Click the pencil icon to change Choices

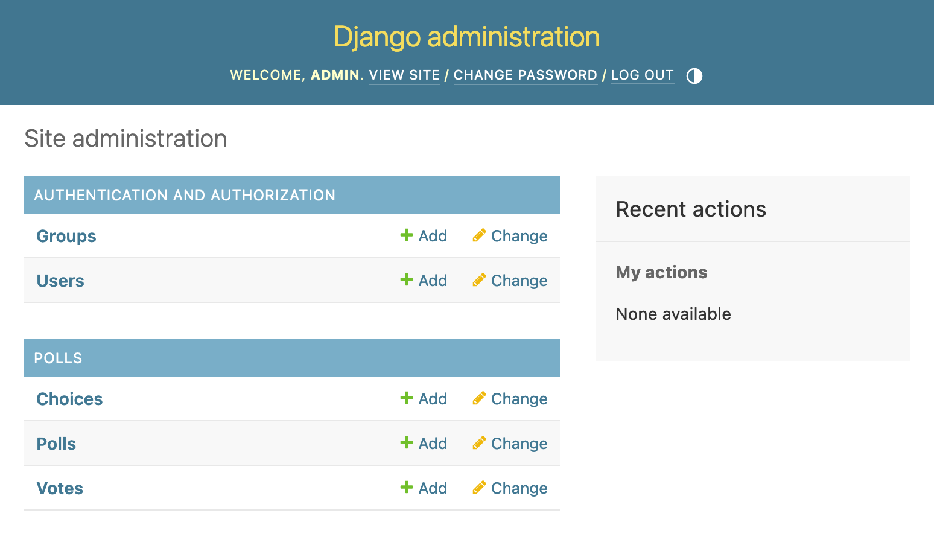click(x=479, y=398)
